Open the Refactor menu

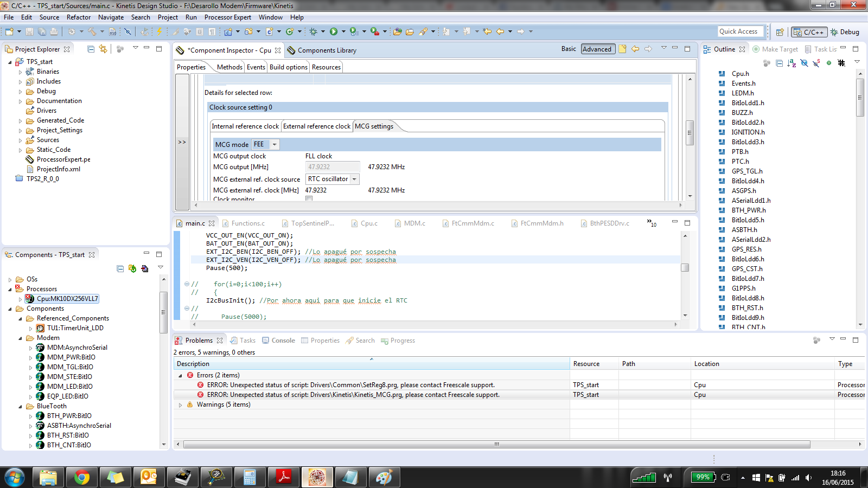click(79, 17)
